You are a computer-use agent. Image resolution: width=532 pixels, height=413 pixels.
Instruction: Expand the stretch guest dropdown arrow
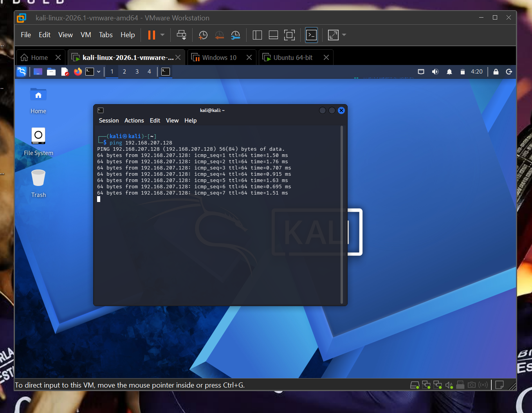[344, 35]
